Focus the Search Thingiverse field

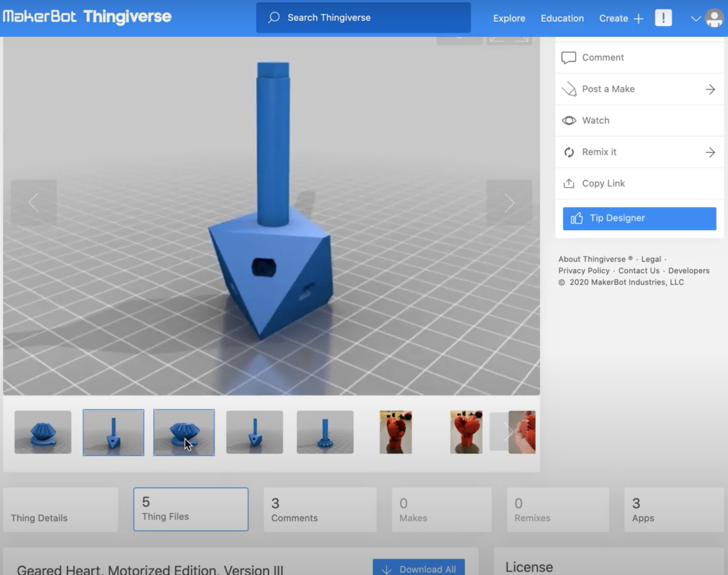363,18
